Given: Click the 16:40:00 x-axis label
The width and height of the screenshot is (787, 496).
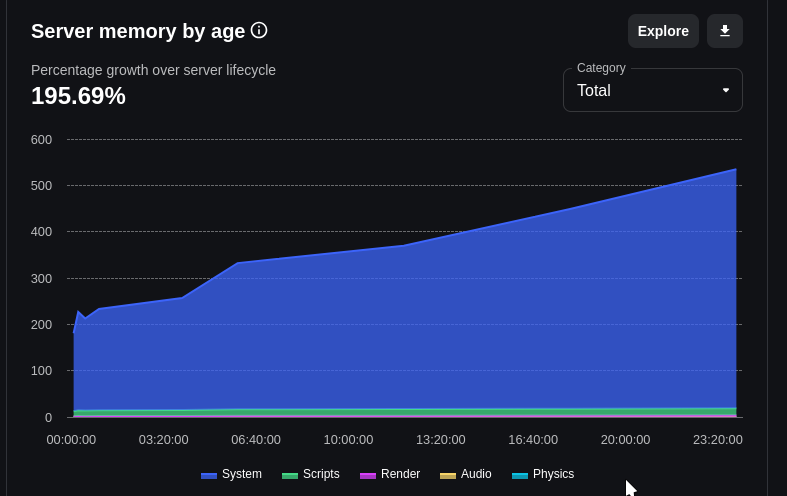Looking at the screenshot, I should pos(533,440).
